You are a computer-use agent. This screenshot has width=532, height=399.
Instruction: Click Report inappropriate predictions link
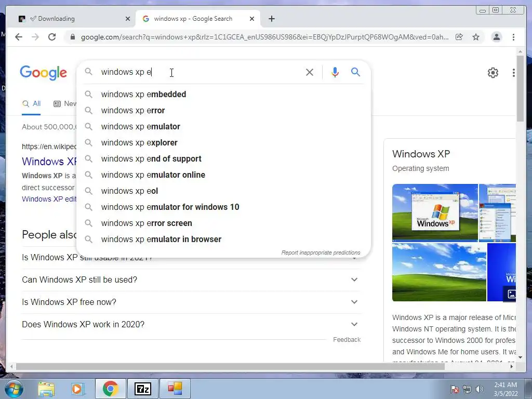321,253
